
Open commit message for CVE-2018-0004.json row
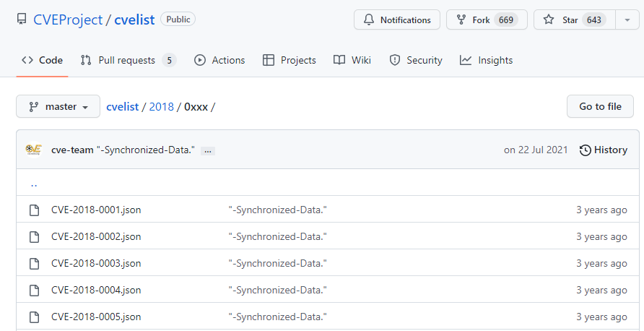pyautogui.click(x=278, y=291)
